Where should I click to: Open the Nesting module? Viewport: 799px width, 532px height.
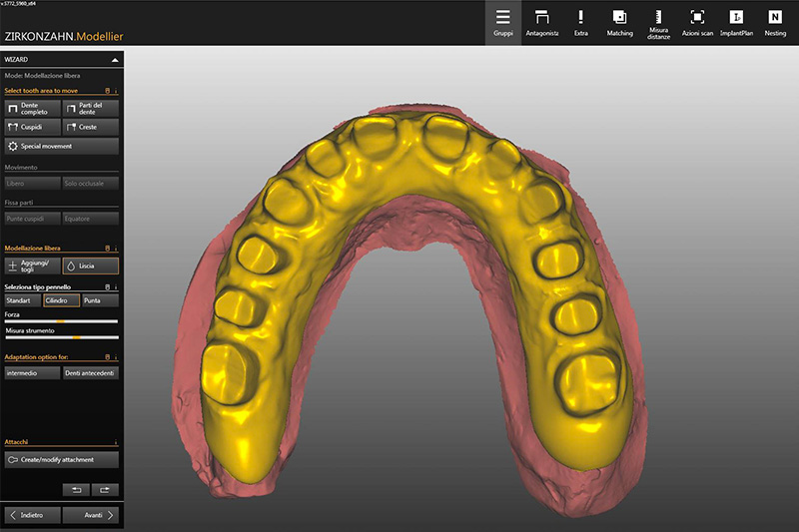pos(775,22)
